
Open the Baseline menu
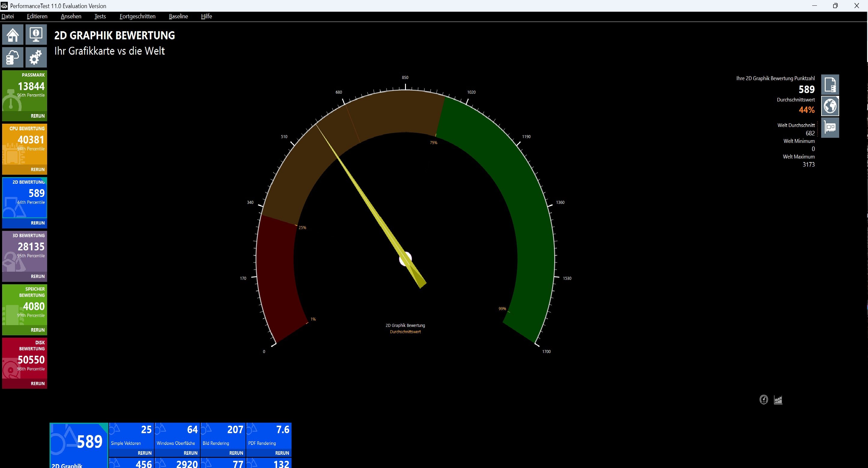(178, 16)
